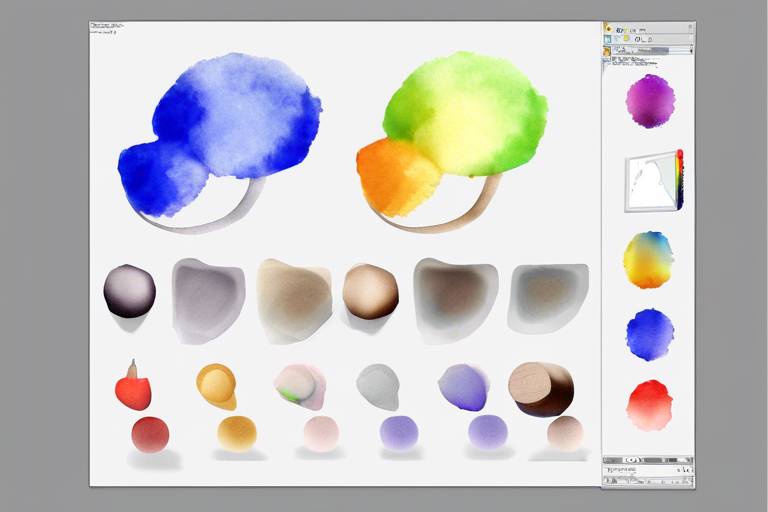Select the teal square icon in panel's second row
The width and height of the screenshot is (768, 512).
tap(608, 39)
